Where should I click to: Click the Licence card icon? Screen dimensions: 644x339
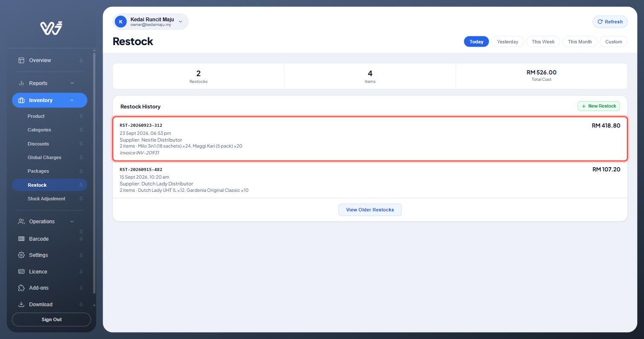(x=21, y=272)
